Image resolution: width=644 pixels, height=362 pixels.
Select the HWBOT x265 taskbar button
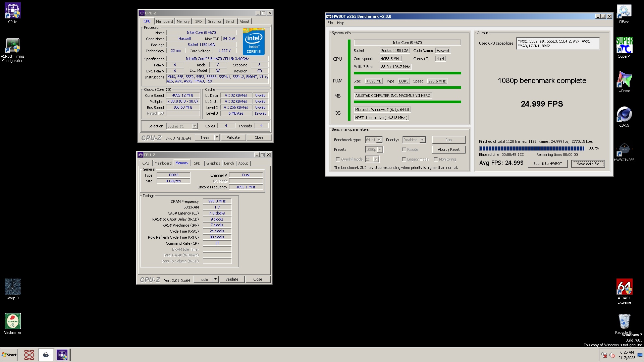click(x=46, y=355)
